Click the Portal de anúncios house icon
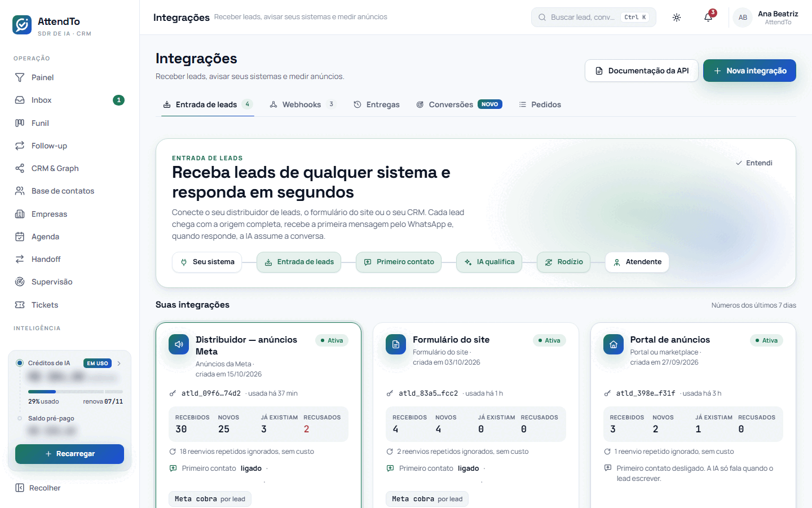 click(614, 344)
